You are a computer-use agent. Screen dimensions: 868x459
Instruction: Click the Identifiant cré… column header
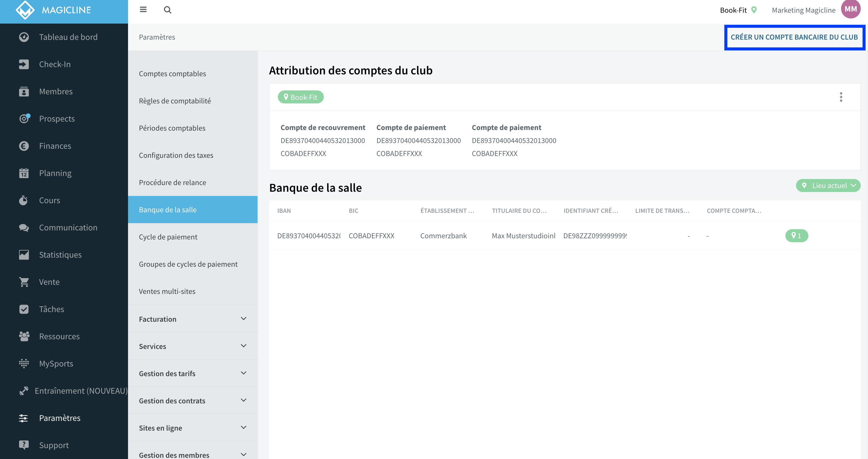[x=591, y=211]
